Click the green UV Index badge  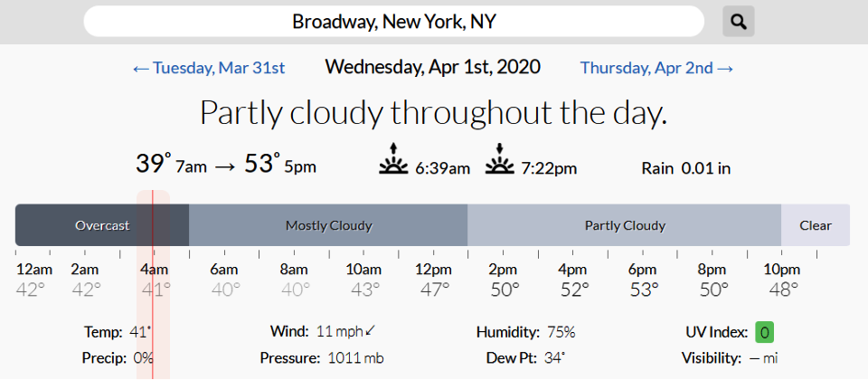pyautogui.click(x=764, y=332)
